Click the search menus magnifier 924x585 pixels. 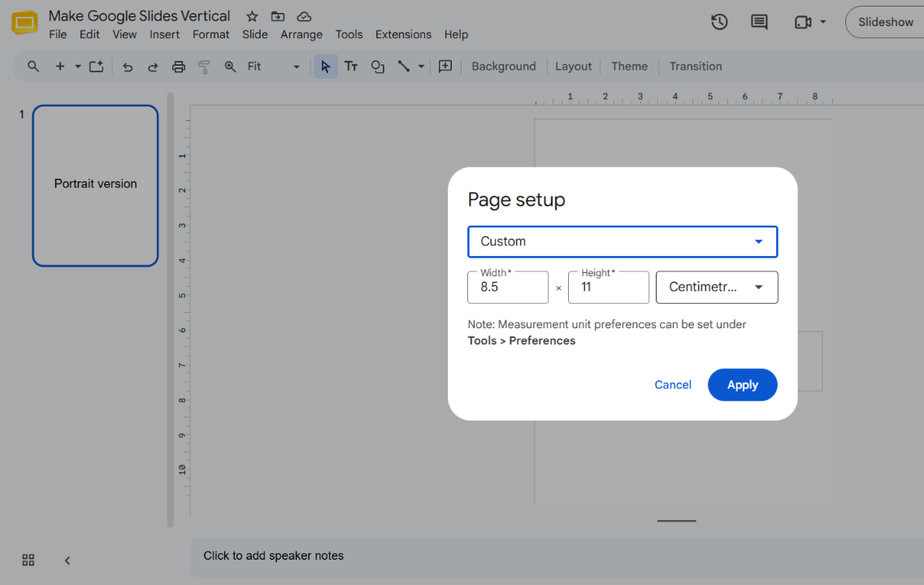[x=33, y=67]
